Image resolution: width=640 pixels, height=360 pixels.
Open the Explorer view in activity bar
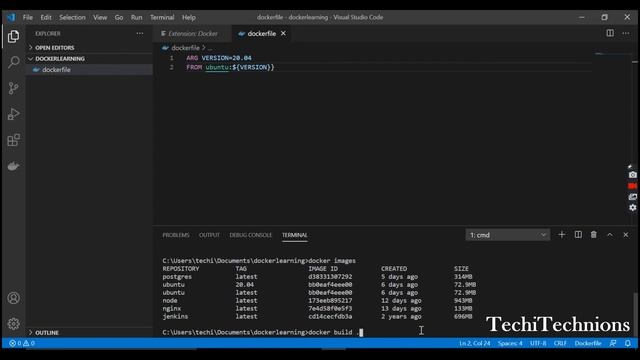tap(13, 36)
